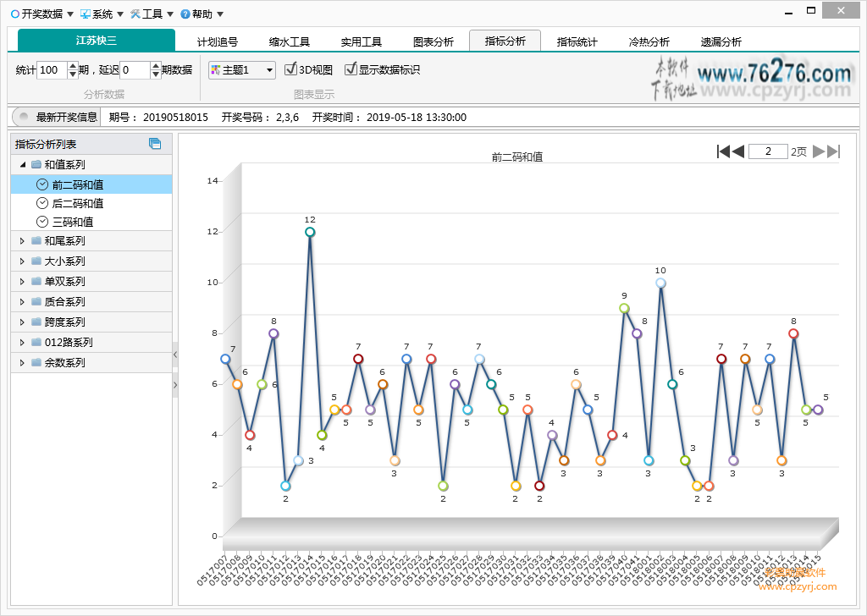
Task: Switch to the 遗漏分析 tab
Action: click(x=721, y=41)
